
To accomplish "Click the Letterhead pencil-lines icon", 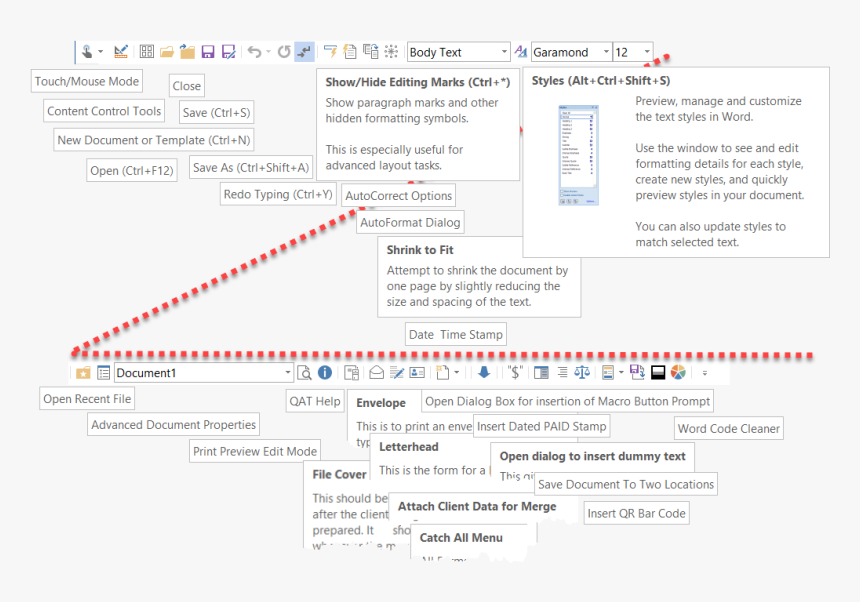I will (x=397, y=373).
